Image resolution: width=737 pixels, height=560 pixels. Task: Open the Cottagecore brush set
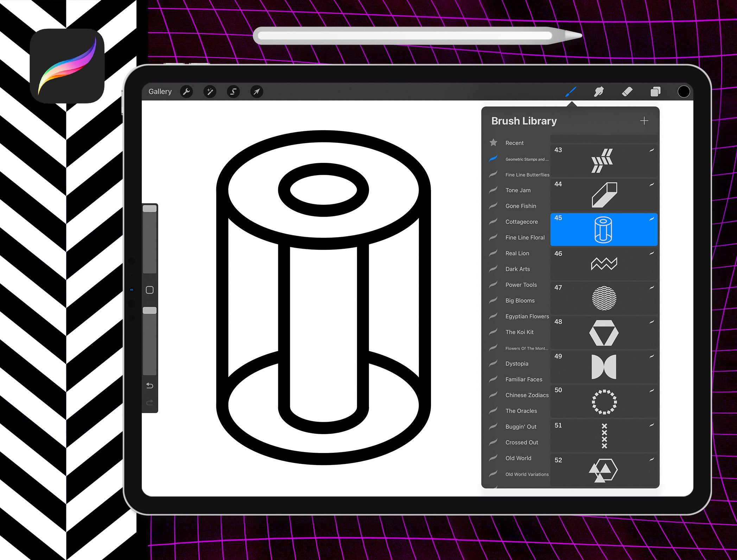(x=521, y=222)
